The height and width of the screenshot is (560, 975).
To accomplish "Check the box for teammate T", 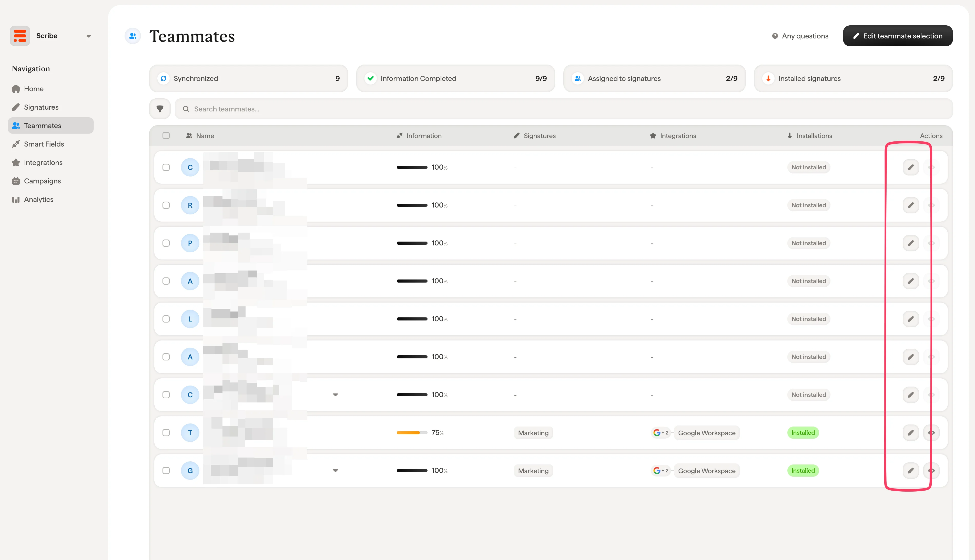I will [x=166, y=433].
